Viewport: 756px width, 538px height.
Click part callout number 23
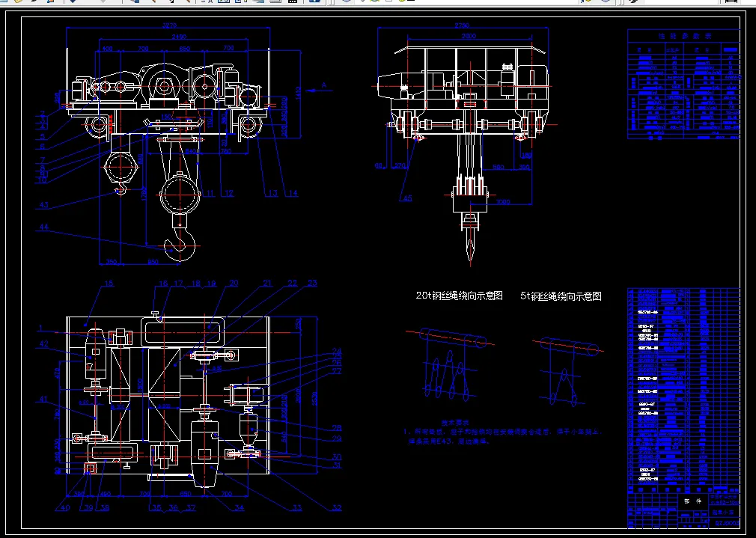click(312, 284)
